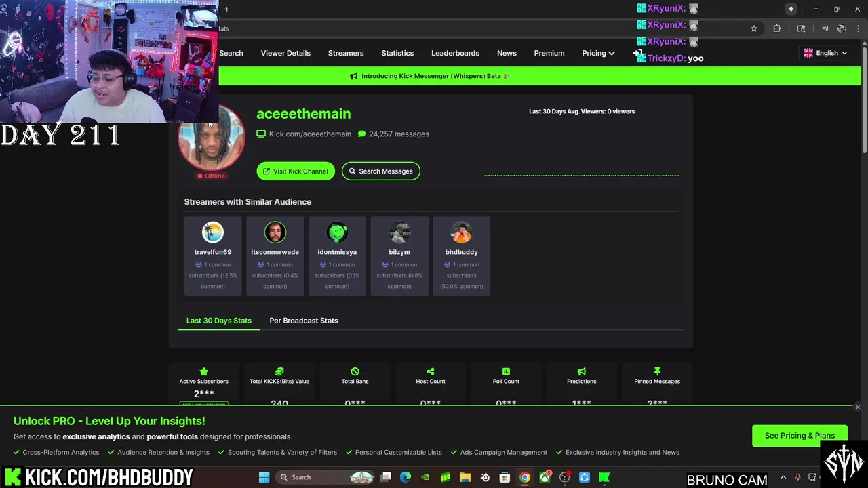Expand the Pricing dropdown menu
Screen dimensions: 868x488
pyautogui.click(x=598, y=53)
